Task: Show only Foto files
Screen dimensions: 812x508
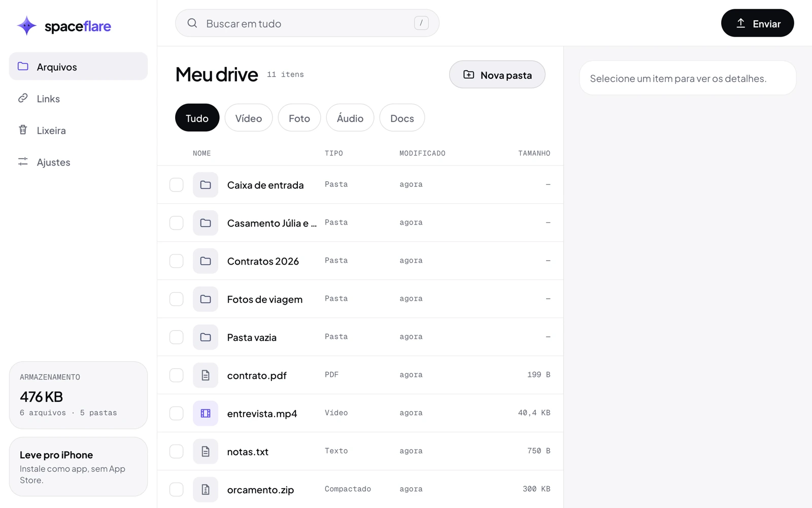Action: (299, 118)
